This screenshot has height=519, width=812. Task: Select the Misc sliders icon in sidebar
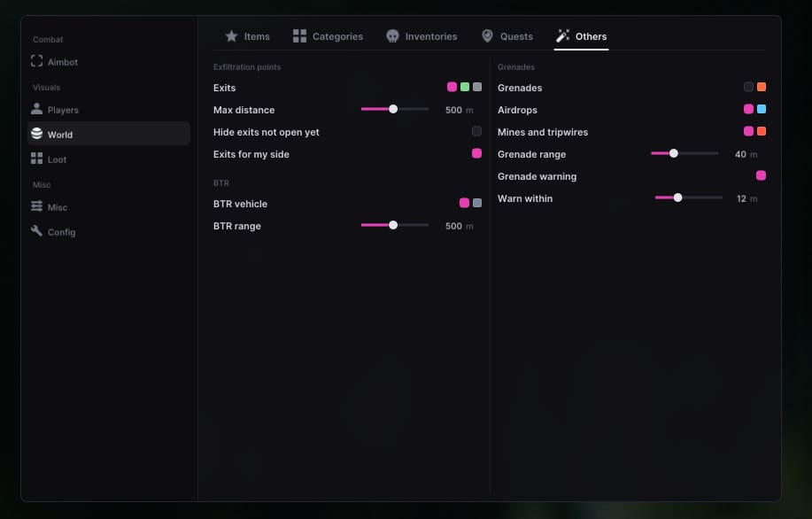coord(37,206)
